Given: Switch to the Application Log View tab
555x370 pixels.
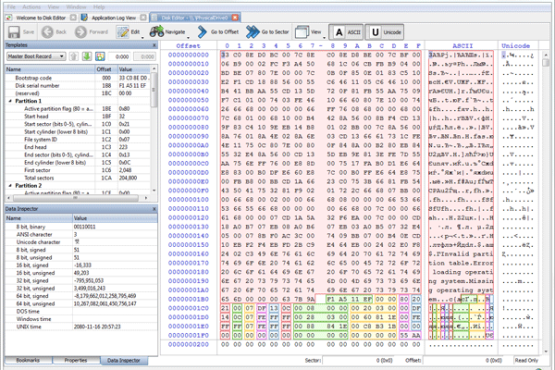Looking at the screenshot, I should (113, 18).
